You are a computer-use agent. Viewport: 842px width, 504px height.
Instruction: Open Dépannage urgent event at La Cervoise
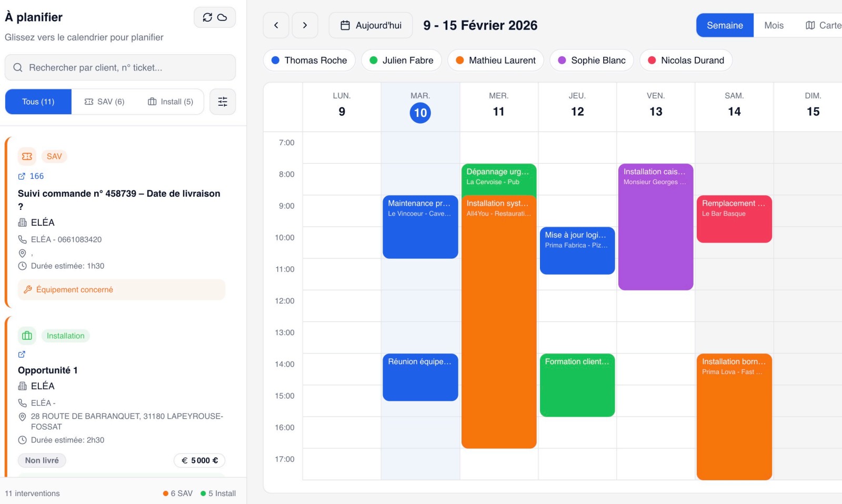499,179
